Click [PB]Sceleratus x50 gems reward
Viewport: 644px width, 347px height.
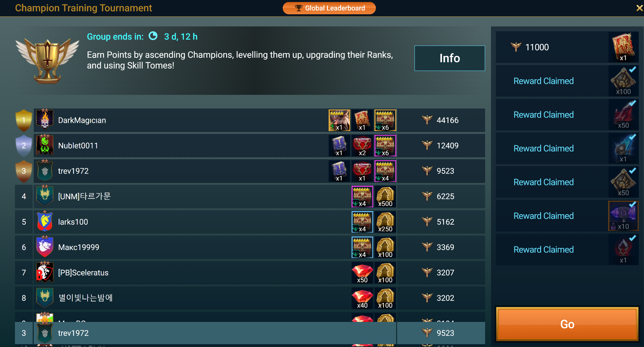362,273
